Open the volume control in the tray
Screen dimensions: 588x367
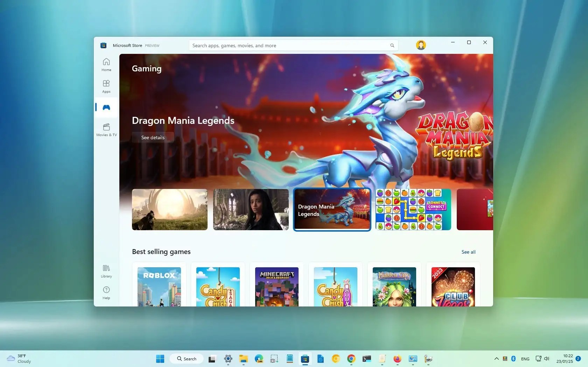(x=547, y=359)
